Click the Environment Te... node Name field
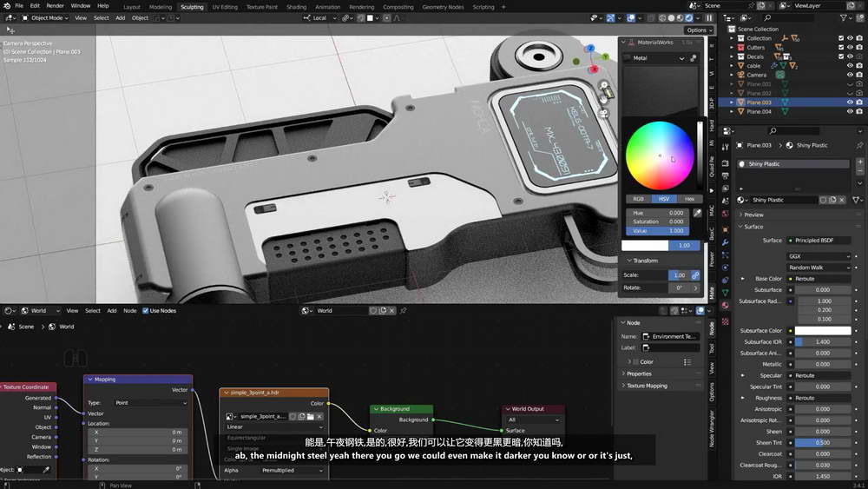868x489 pixels. point(671,337)
